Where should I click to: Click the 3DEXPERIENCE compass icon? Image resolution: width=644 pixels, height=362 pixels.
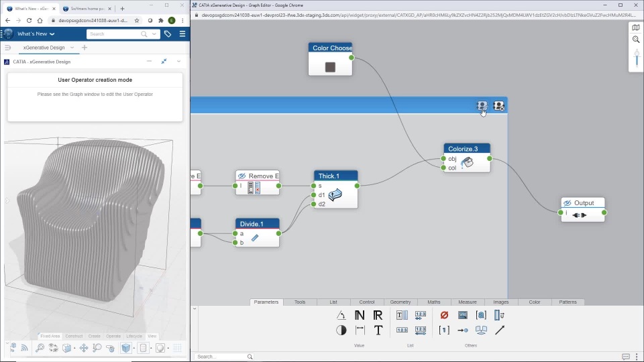(8, 34)
